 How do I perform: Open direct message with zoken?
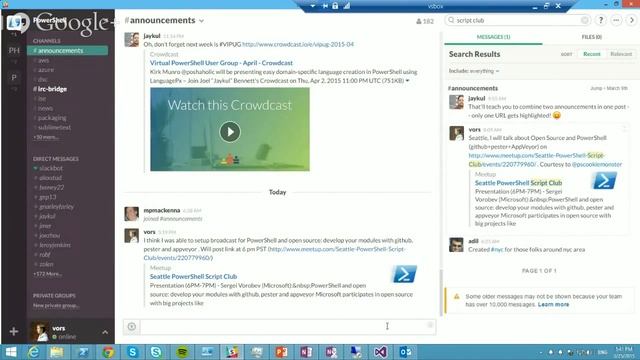(46, 264)
